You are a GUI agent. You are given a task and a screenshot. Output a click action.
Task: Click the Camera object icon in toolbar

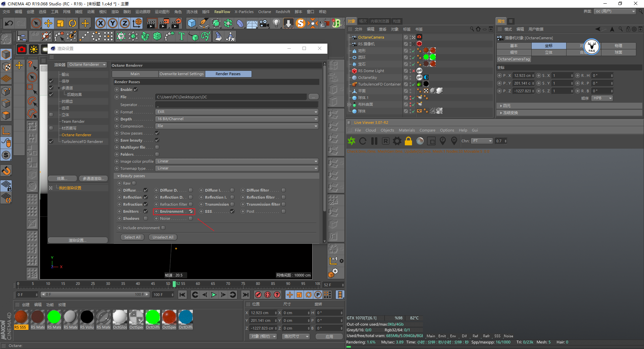[x=264, y=23]
